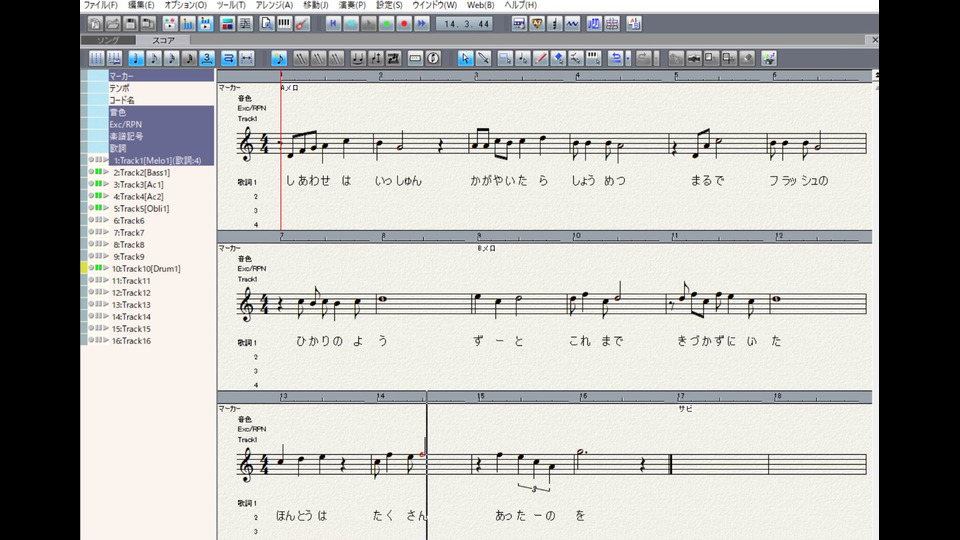Click the record dot for 12:Track12
This screenshot has height=540, width=960.
tap(91, 292)
